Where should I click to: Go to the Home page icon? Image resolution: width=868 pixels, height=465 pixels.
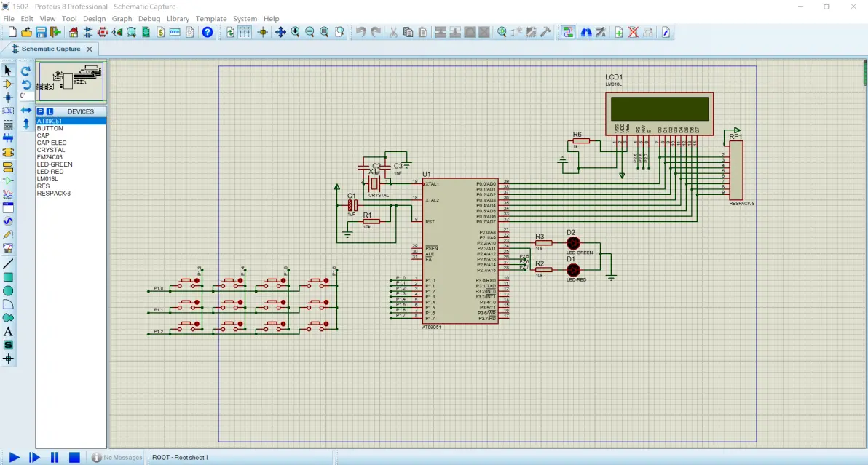74,33
